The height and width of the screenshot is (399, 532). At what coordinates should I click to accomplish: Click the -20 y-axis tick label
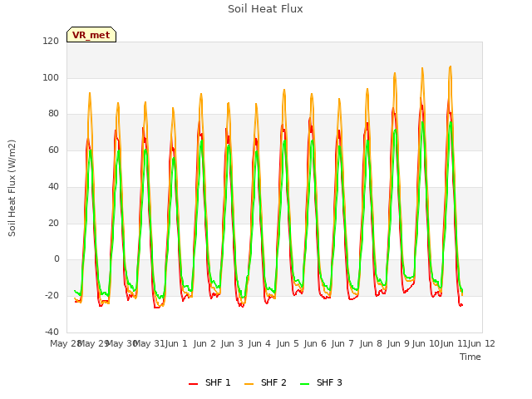coord(52,296)
